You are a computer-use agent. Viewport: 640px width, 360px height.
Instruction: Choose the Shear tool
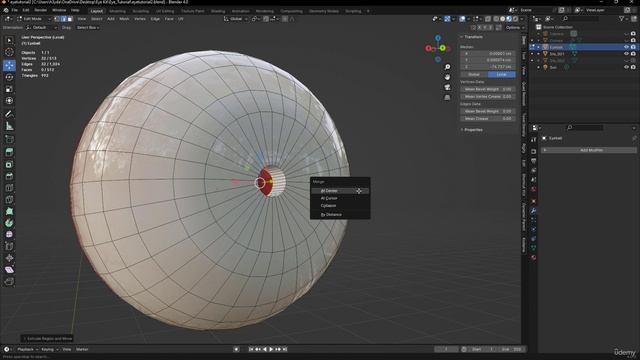point(9,270)
